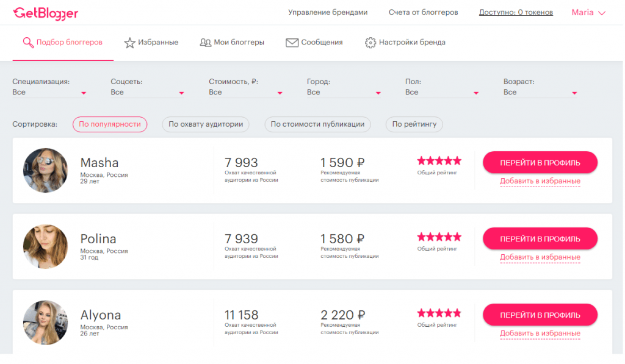Click the star icon next to Избранные
Viewport: 625px width, 364px height.
(129, 43)
